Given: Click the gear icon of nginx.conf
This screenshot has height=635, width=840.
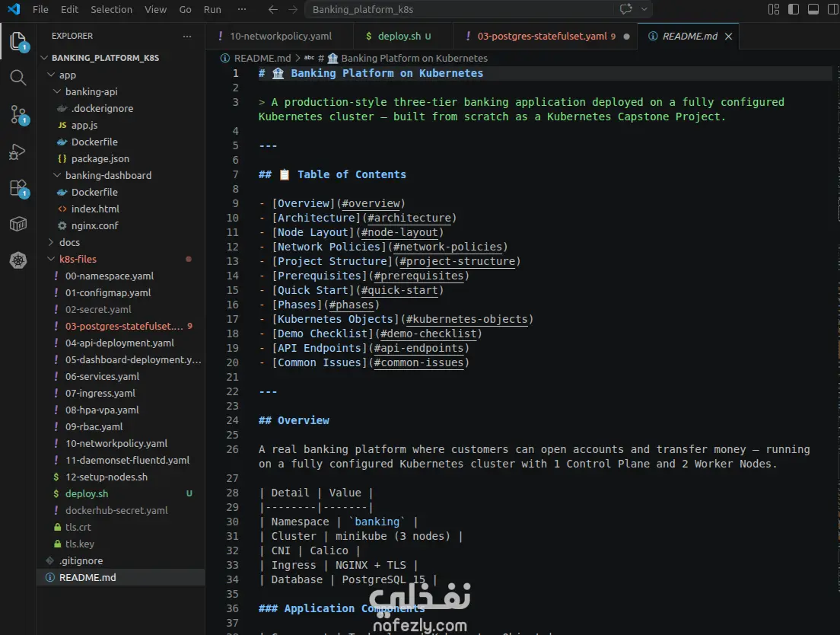Looking at the screenshot, I should [62, 225].
